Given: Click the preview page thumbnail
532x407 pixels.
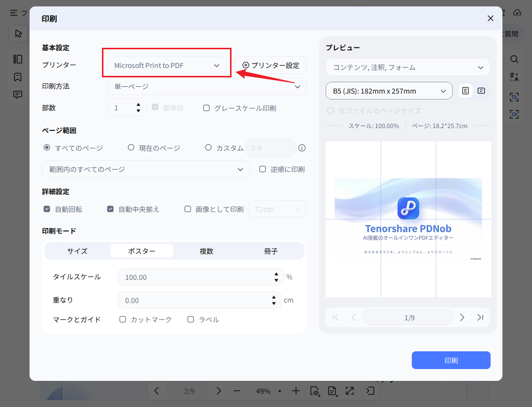Looking at the screenshot, I should click(x=408, y=219).
